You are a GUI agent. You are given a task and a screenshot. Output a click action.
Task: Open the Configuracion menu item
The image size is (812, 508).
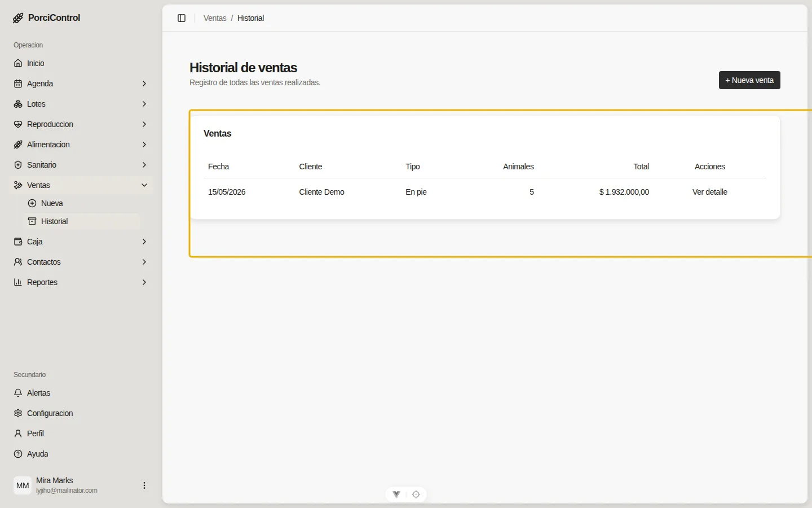pyautogui.click(x=81, y=413)
